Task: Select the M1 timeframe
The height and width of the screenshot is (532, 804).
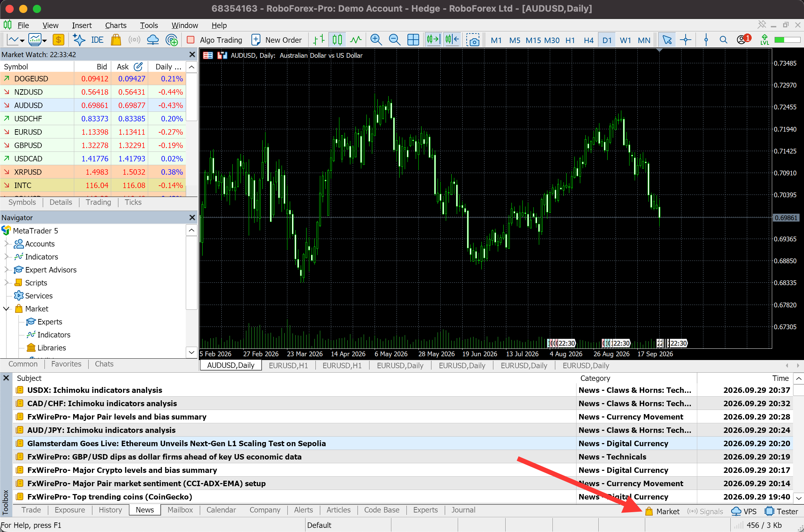Action: click(496, 40)
